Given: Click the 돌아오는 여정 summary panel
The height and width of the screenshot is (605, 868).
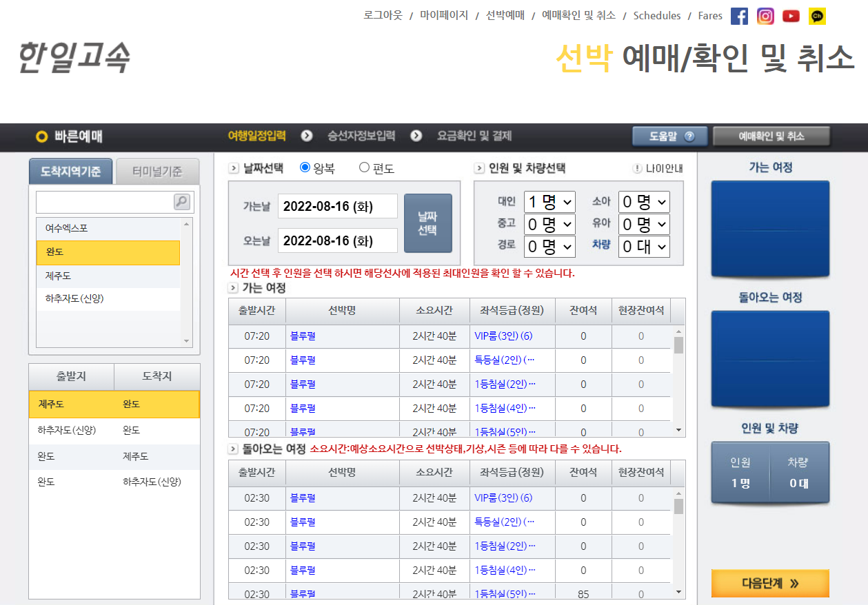Looking at the screenshot, I should [770, 359].
